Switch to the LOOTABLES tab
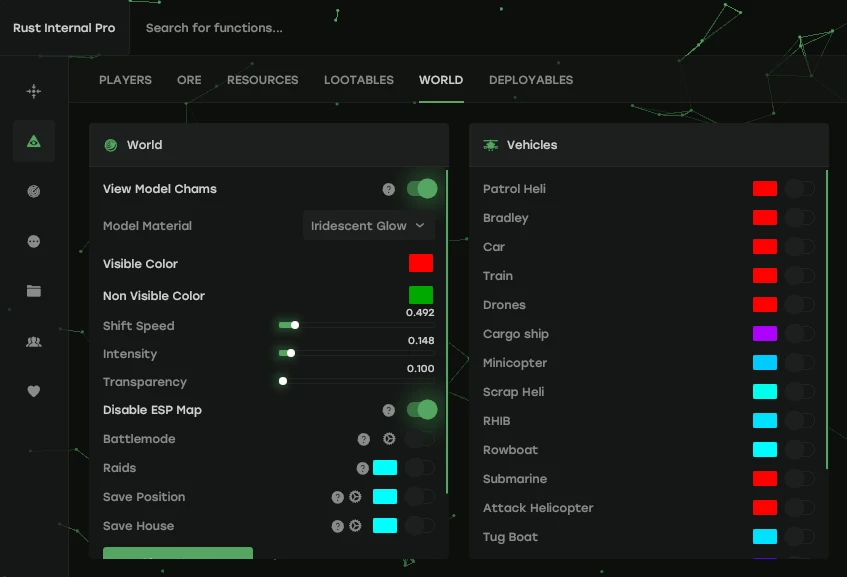This screenshot has width=847, height=577. pyautogui.click(x=359, y=80)
